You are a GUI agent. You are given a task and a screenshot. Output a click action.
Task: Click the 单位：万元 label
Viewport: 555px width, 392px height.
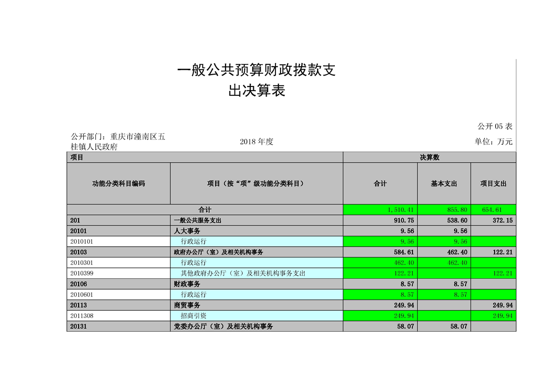point(493,141)
